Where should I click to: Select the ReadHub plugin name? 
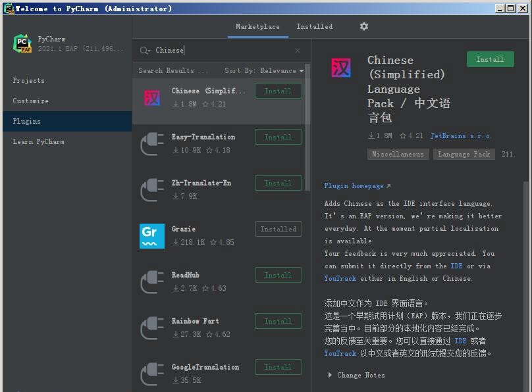pos(185,275)
